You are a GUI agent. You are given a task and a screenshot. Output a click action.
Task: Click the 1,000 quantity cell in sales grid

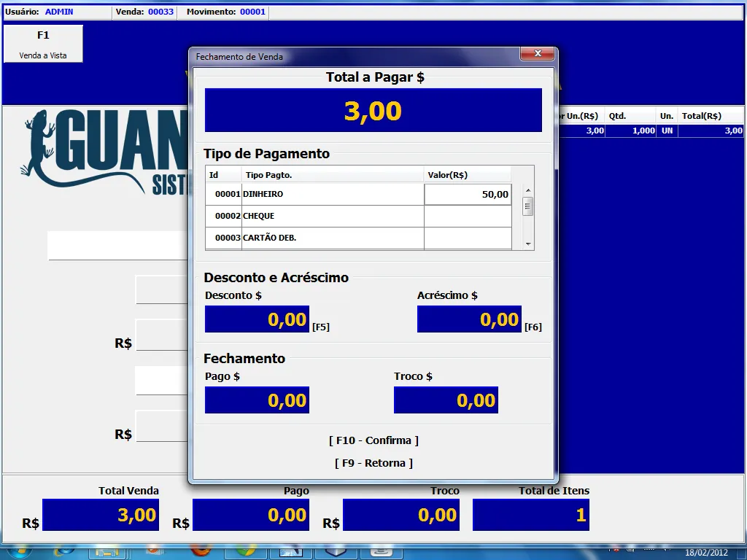tap(631, 131)
